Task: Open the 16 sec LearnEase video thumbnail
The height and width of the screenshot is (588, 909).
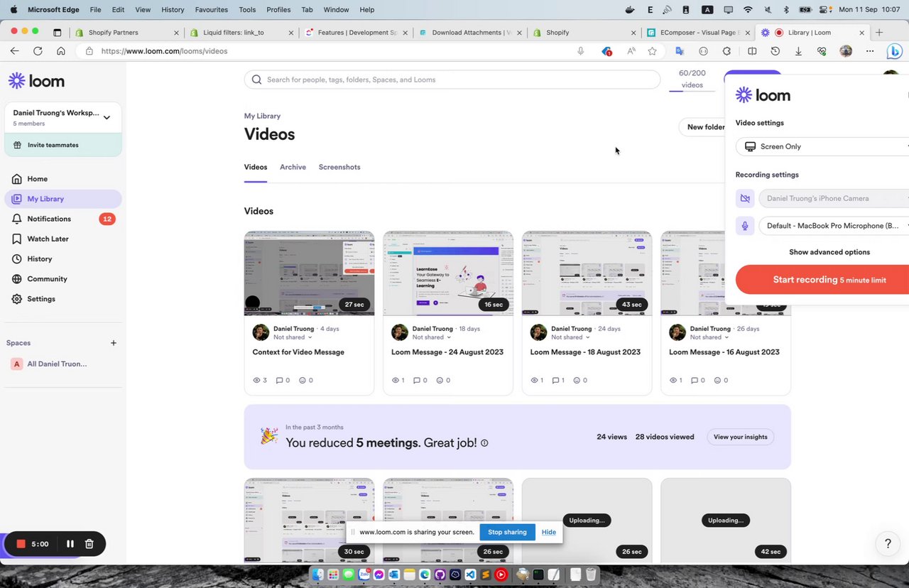Action: tap(448, 273)
